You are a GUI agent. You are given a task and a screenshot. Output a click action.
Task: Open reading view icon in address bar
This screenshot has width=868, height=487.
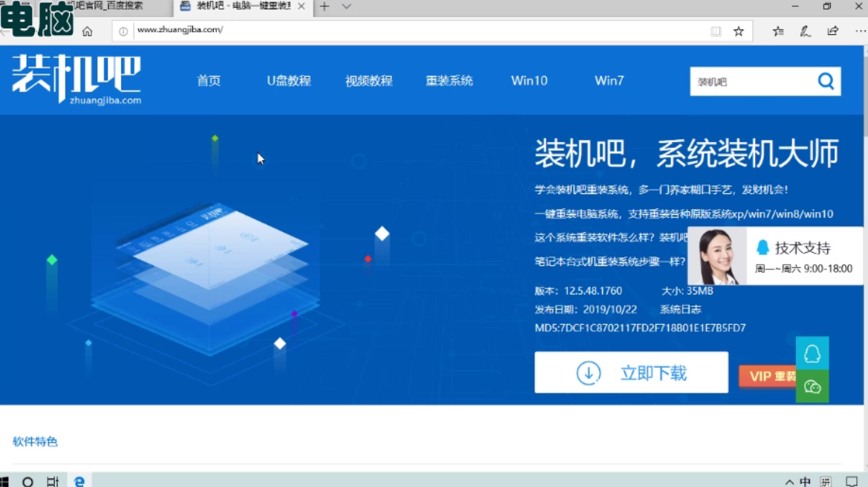(x=716, y=31)
